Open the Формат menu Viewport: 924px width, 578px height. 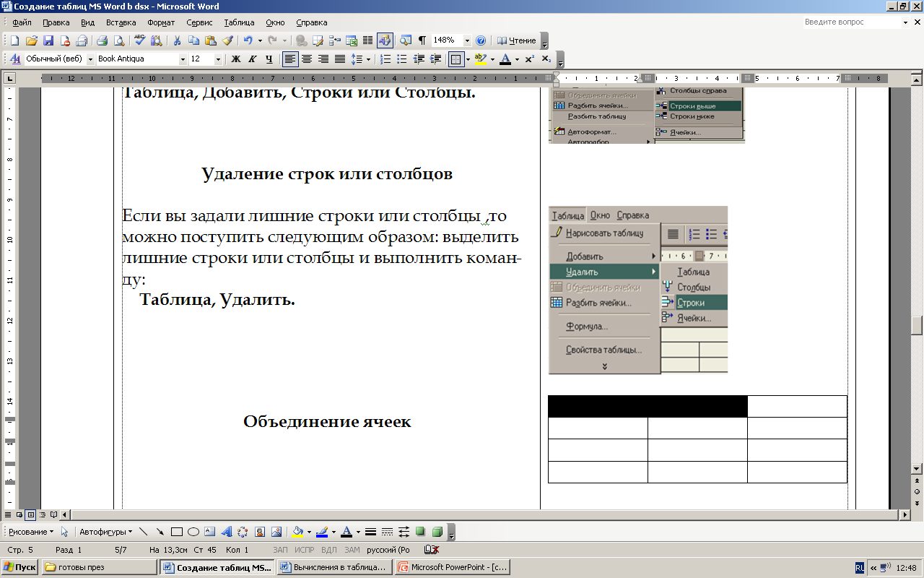click(161, 22)
